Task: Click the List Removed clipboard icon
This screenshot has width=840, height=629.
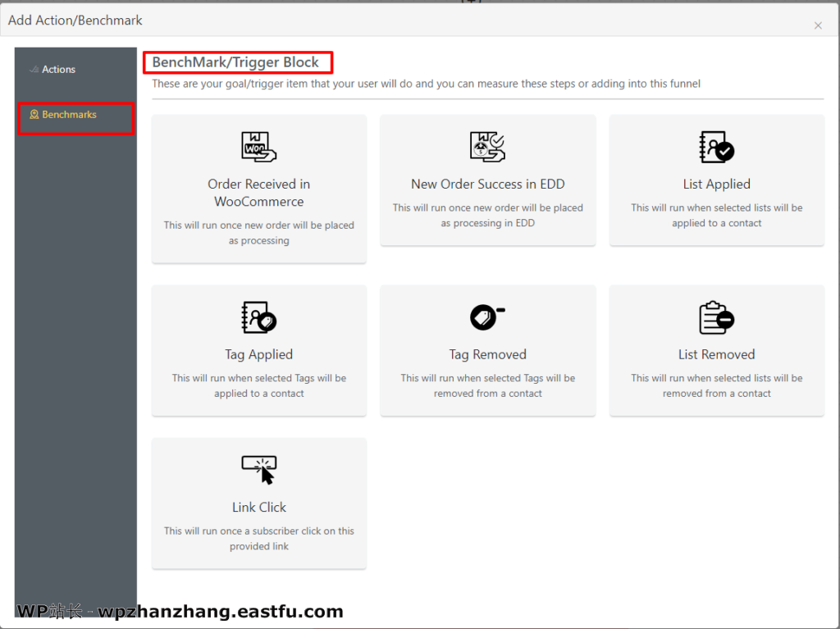Action: click(x=717, y=317)
